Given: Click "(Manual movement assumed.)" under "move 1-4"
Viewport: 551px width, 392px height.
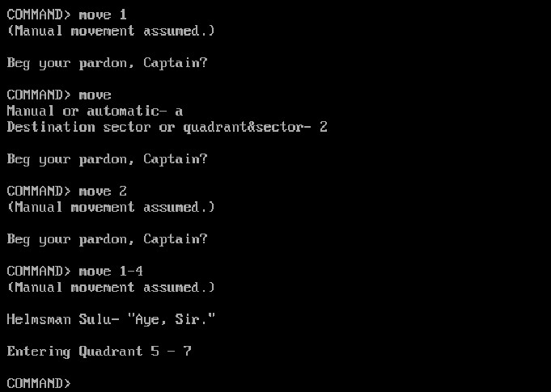Looking at the screenshot, I should 111,287.
